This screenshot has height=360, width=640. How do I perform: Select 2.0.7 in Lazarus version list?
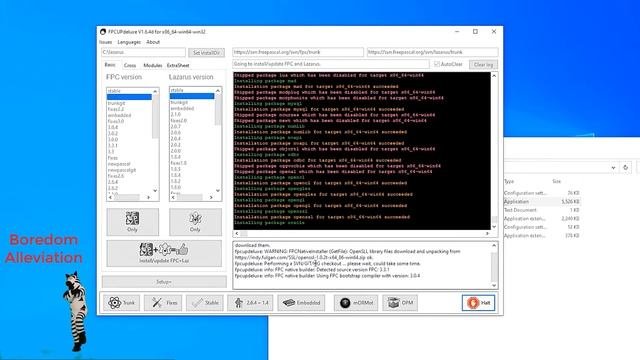tap(176, 127)
